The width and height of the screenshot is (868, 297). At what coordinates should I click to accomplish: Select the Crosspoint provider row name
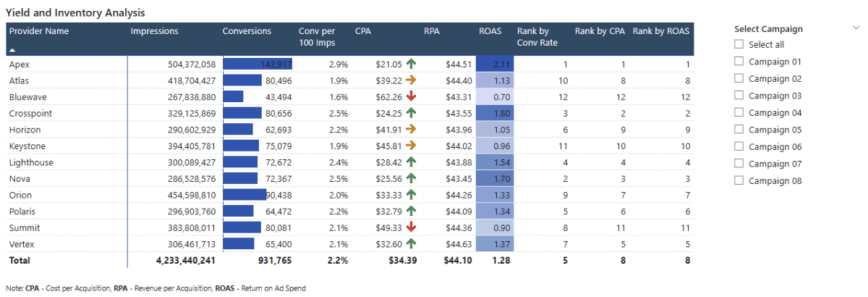[30, 113]
